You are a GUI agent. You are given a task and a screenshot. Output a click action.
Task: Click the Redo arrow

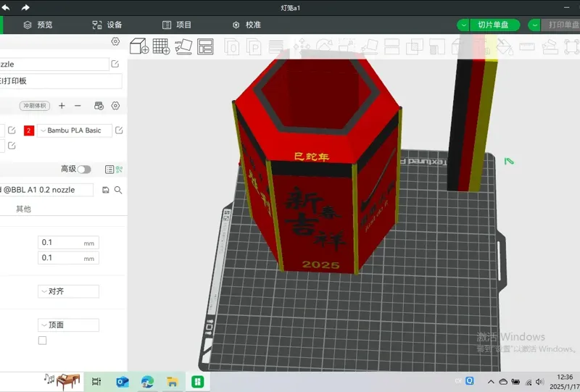click(x=25, y=7)
